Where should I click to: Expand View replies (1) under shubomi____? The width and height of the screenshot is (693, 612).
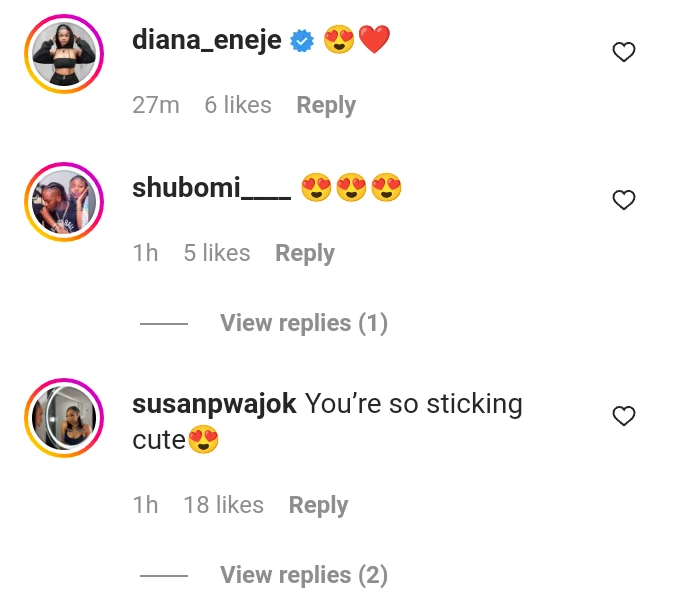304,323
